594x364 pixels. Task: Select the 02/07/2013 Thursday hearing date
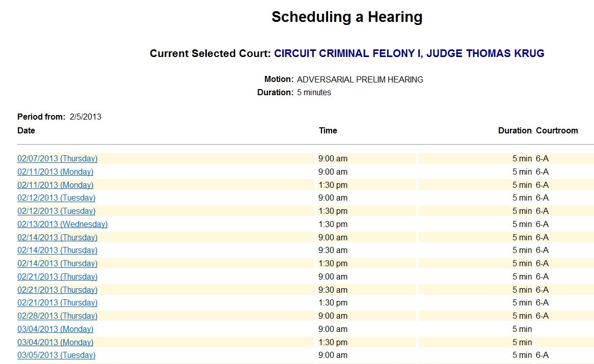(x=57, y=159)
